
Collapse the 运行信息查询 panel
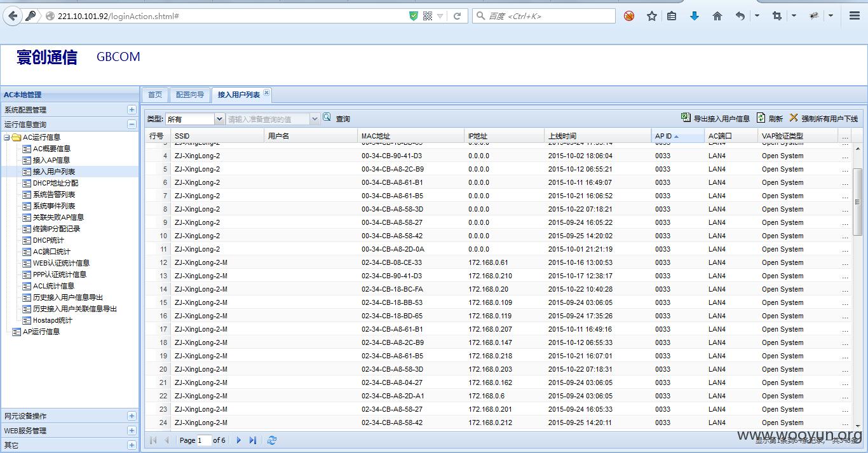pos(132,125)
